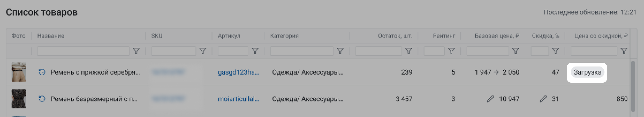
Task: Click the Скидка column filter icon
Action: tap(555, 51)
